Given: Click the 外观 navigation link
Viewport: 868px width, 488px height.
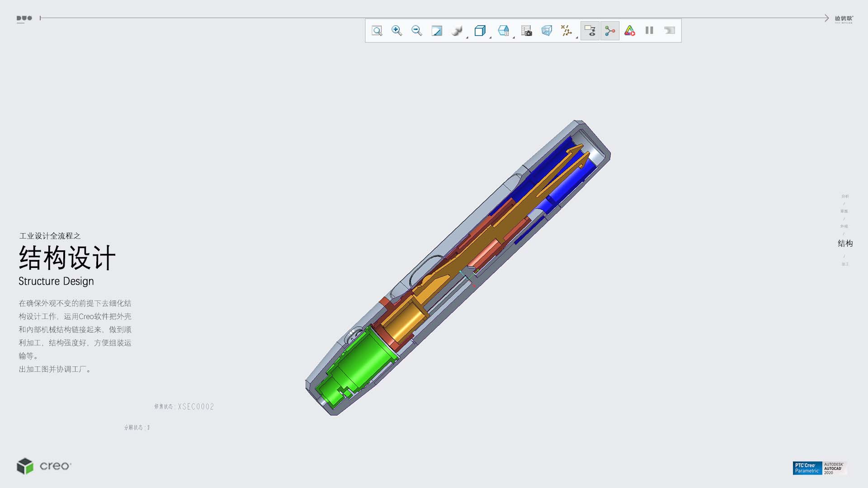Looking at the screenshot, I should pyautogui.click(x=844, y=226).
